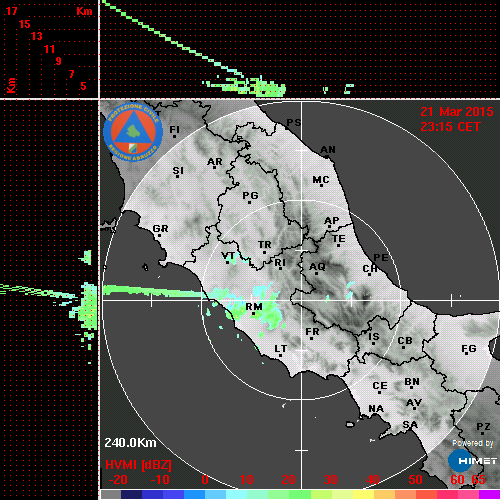This screenshot has height=500, width=500.
Task: Click the radar center crosshair
Action: tap(301, 300)
